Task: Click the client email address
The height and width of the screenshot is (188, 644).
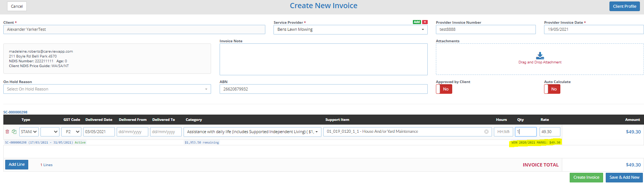Action: 41,52
